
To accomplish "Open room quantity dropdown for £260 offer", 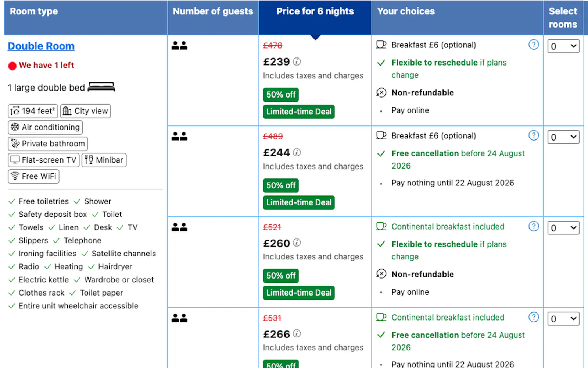I will pos(563,228).
